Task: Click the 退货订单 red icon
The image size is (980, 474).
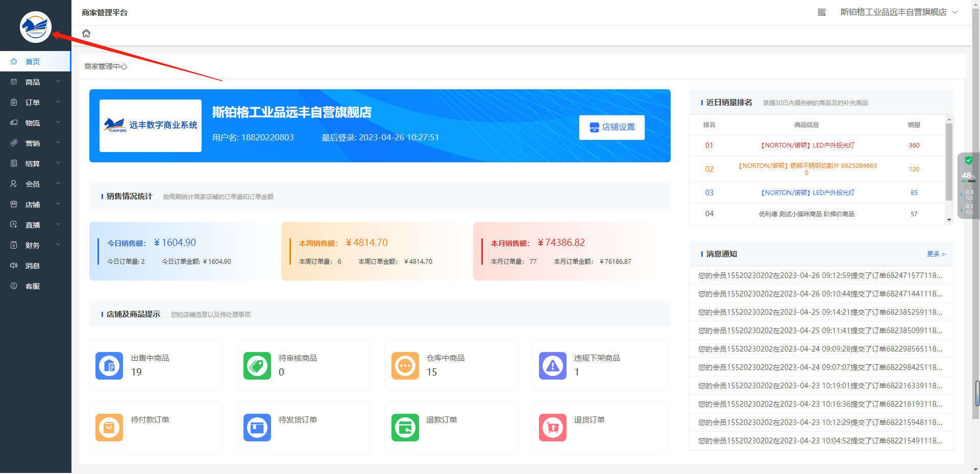Action: 553,428
